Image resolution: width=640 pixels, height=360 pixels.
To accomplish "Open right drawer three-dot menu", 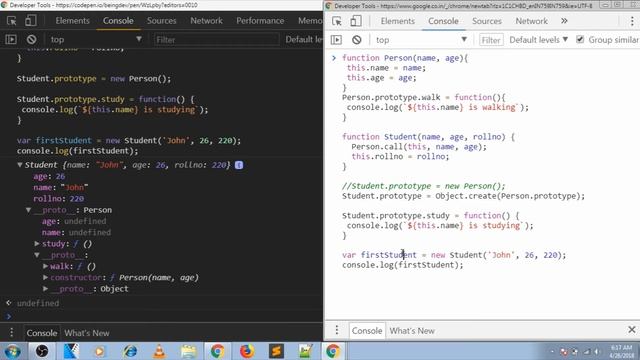I will 337,330.
